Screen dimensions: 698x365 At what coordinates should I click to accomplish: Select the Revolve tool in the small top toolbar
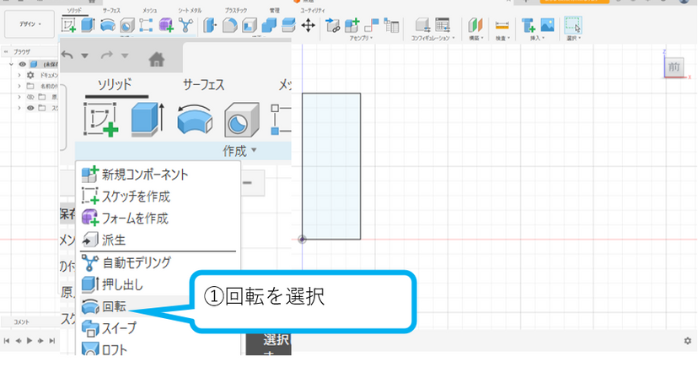(x=108, y=25)
